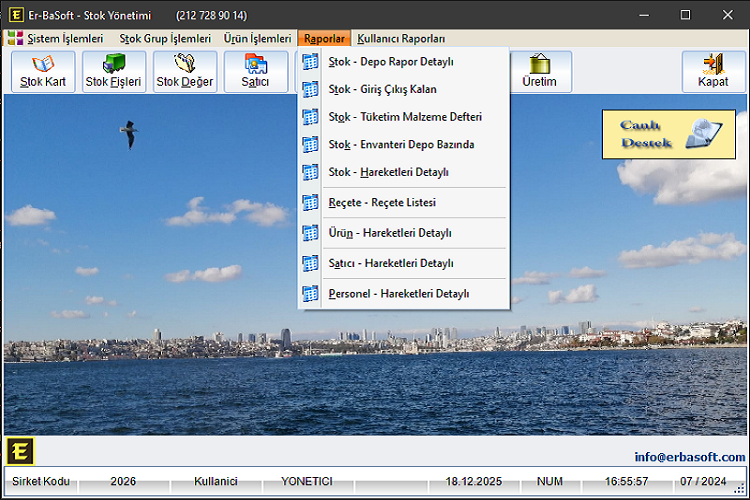Choose Stok - Giriş Çıkış Kalan report
Viewport: 750px width, 500px height.
click(382, 89)
